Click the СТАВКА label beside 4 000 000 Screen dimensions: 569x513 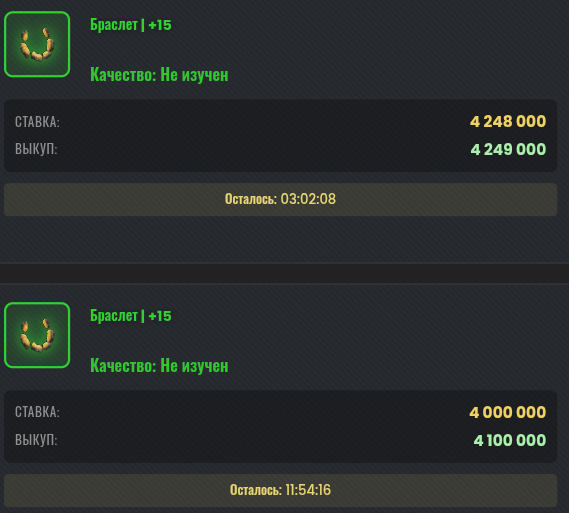click(x=37, y=412)
